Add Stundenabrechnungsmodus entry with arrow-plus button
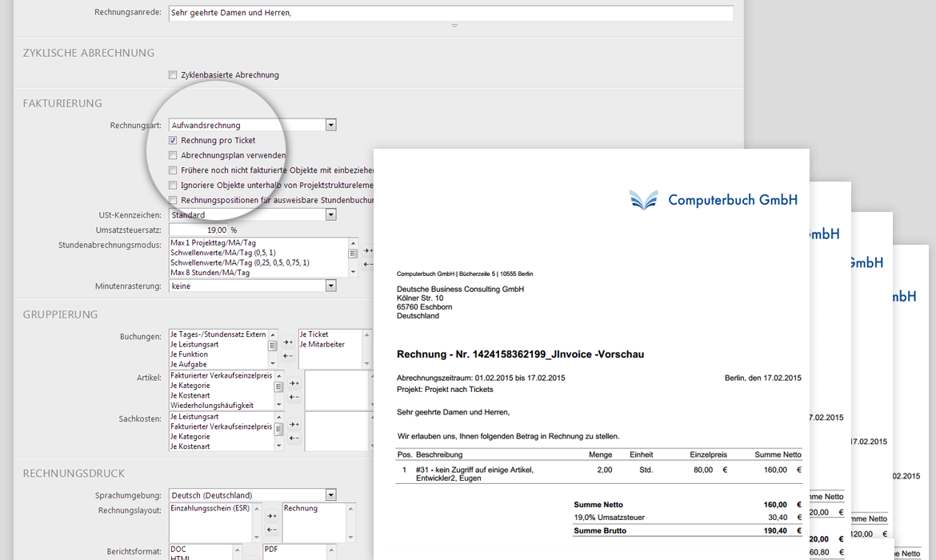Screen dimensions: 936x560 coord(368,250)
